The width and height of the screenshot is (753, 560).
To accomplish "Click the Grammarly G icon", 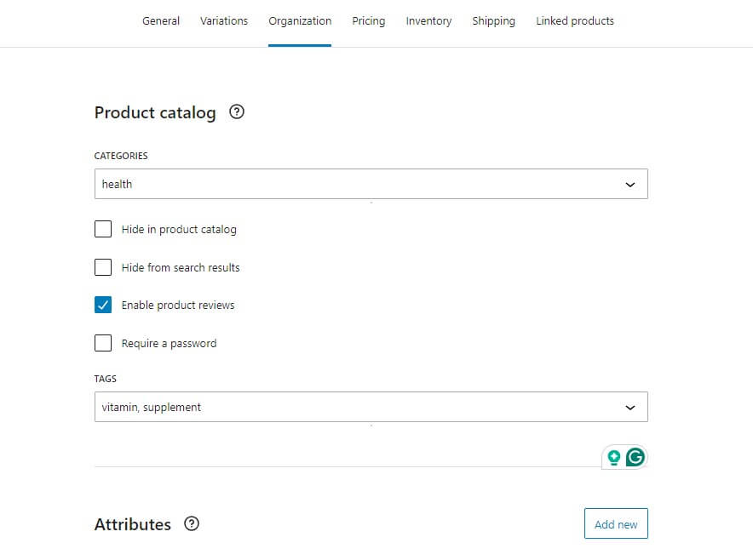I will (x=635, y=457).
